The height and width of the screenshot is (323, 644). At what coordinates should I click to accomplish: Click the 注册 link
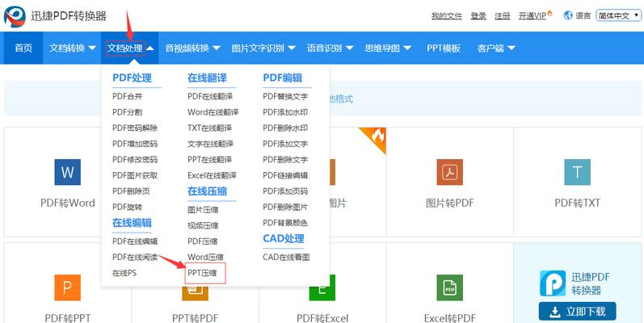(503, 16)
